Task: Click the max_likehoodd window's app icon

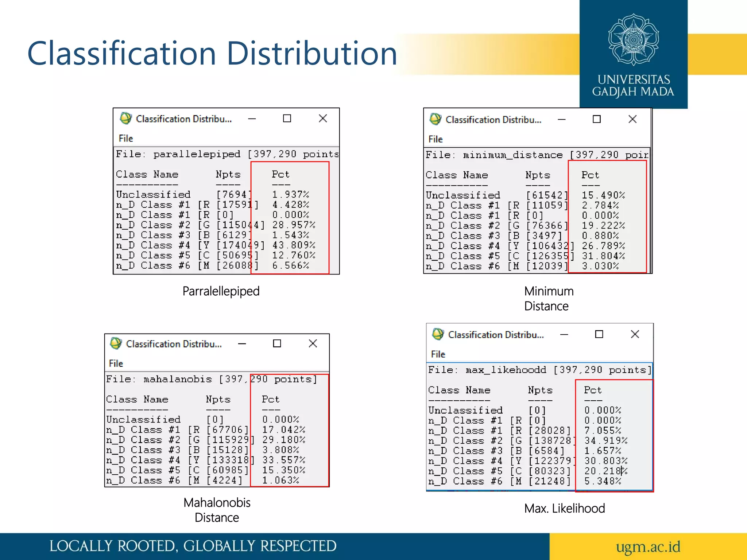Action: (438, 334)
